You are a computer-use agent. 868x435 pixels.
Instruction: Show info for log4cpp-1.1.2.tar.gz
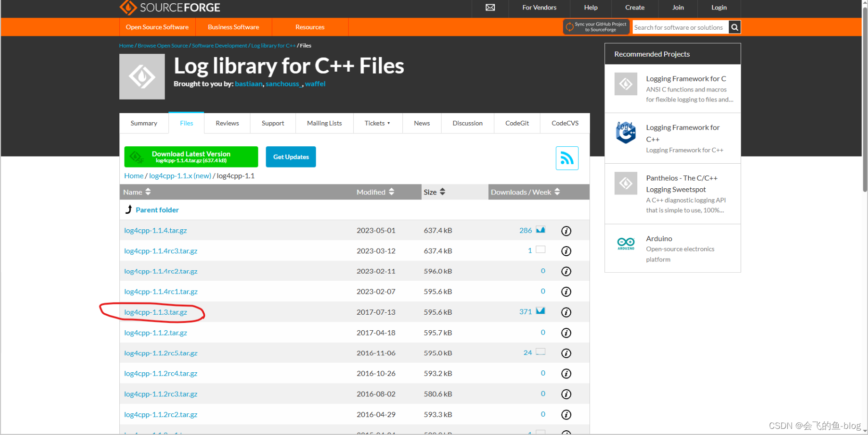566,333
